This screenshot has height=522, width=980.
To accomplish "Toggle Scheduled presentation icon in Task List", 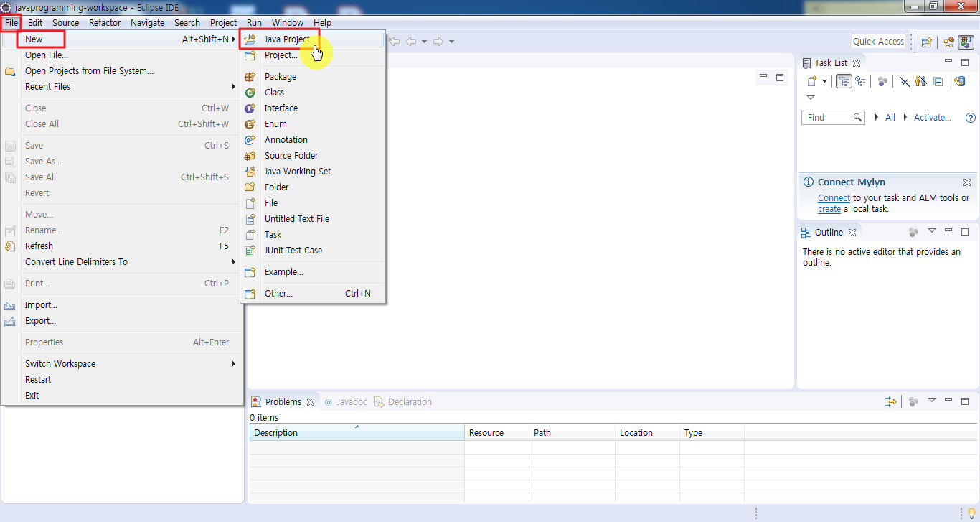I will [860, 81].
